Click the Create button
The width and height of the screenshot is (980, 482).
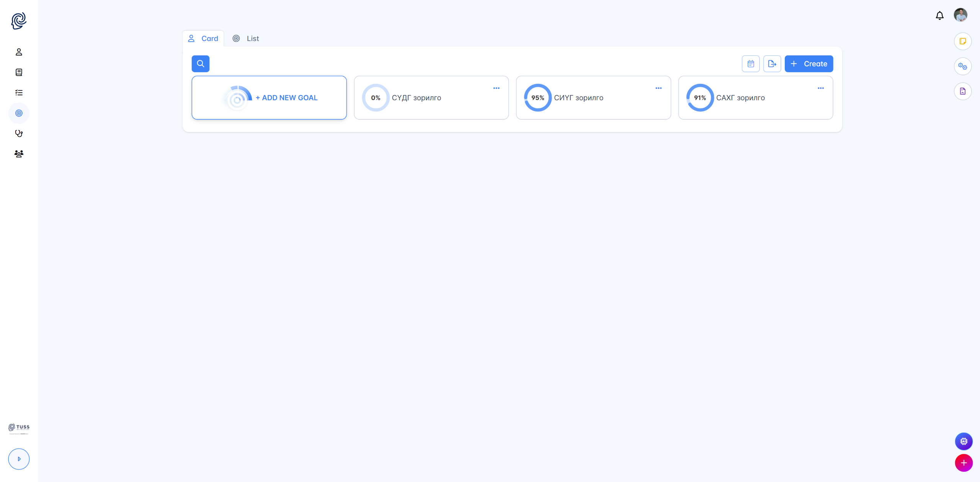808,64
